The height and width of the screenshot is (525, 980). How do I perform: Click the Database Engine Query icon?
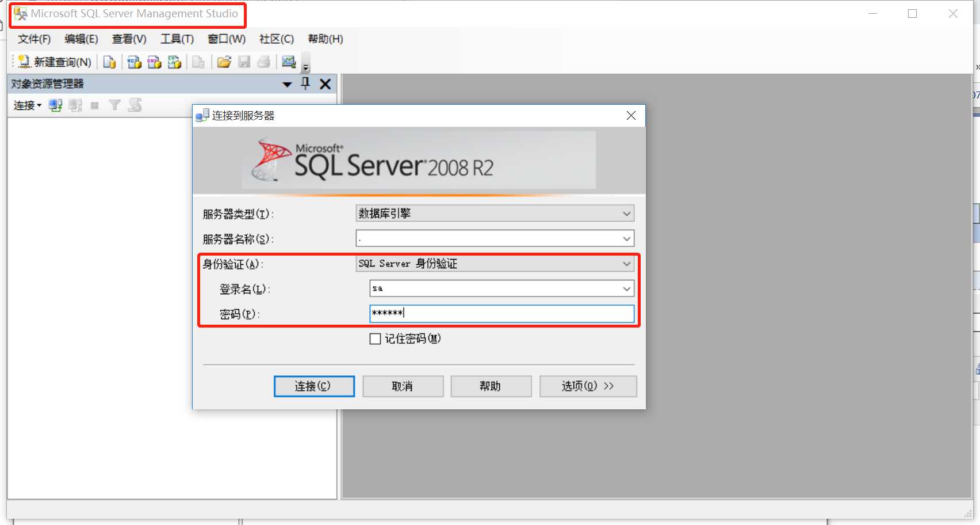coord(109,62)
